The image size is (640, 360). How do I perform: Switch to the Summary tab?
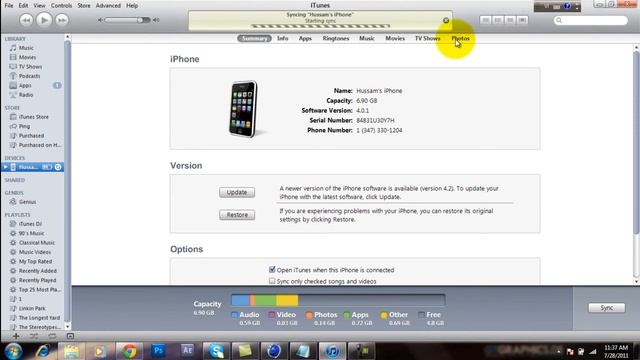254,38
